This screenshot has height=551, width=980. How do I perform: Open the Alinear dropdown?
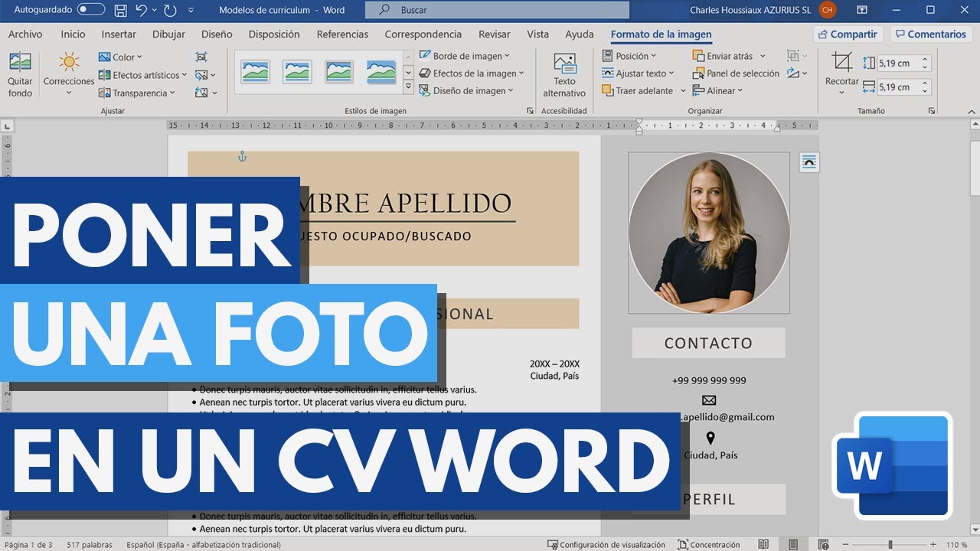[x=717, y=90]
